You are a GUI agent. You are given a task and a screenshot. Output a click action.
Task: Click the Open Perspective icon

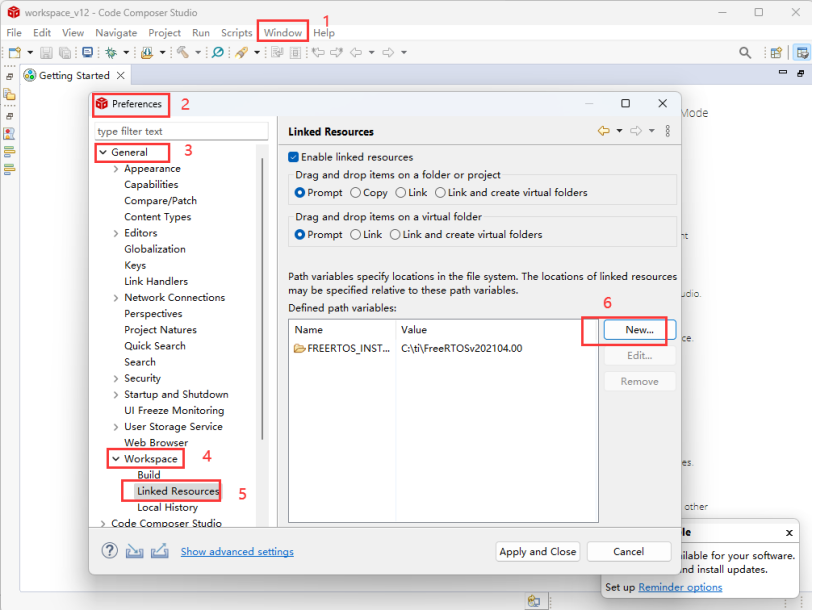(x=776, y=52)
